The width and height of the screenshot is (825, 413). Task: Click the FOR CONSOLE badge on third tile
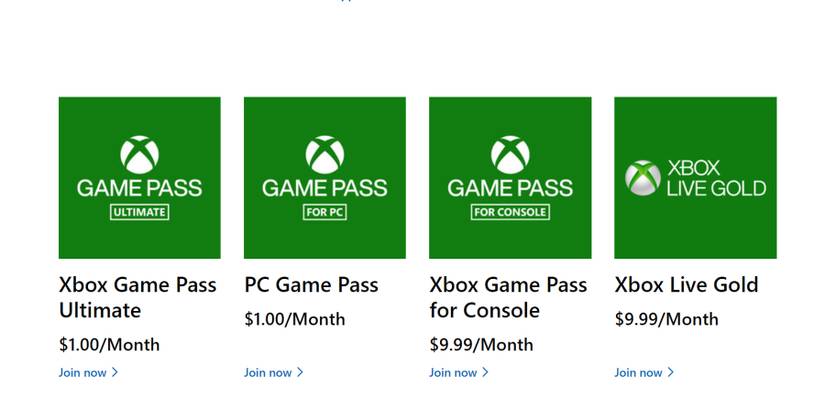tap(510, 212)
